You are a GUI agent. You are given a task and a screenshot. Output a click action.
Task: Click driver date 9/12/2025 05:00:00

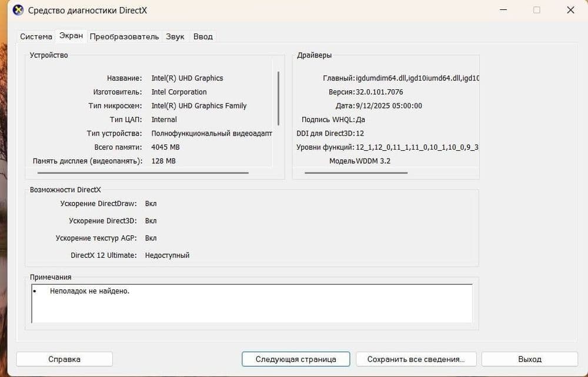[389, 106]
